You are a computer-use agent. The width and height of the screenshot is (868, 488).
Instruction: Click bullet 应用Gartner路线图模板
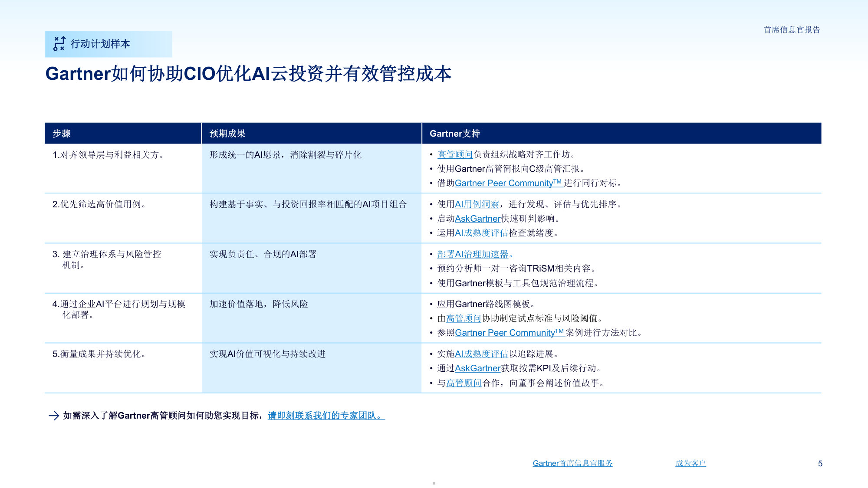click(x=487, y=304)
